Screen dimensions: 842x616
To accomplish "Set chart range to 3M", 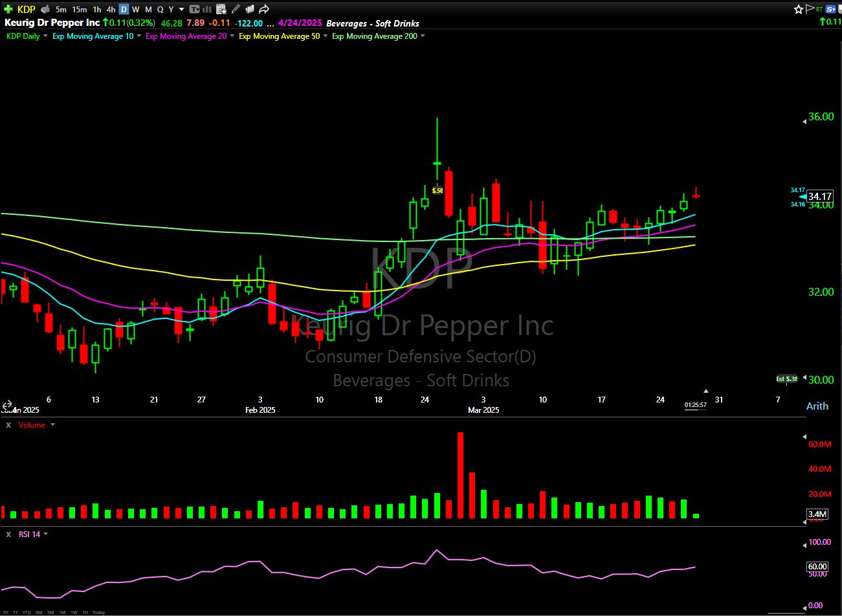I will [50, 612].
